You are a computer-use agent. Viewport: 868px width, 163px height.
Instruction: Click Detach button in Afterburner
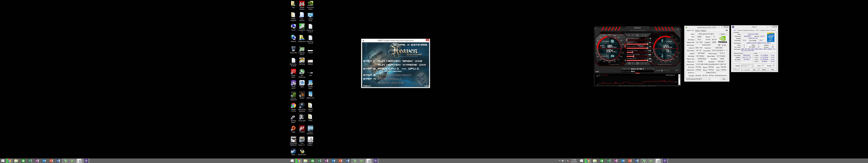[x=638, y=73]
